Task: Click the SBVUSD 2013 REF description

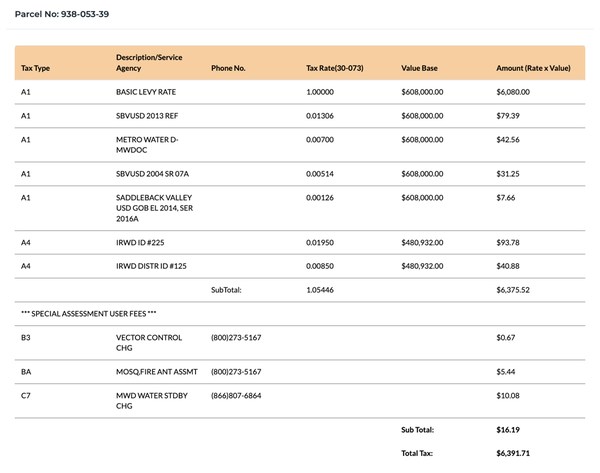Action: (x=147, y=116)
